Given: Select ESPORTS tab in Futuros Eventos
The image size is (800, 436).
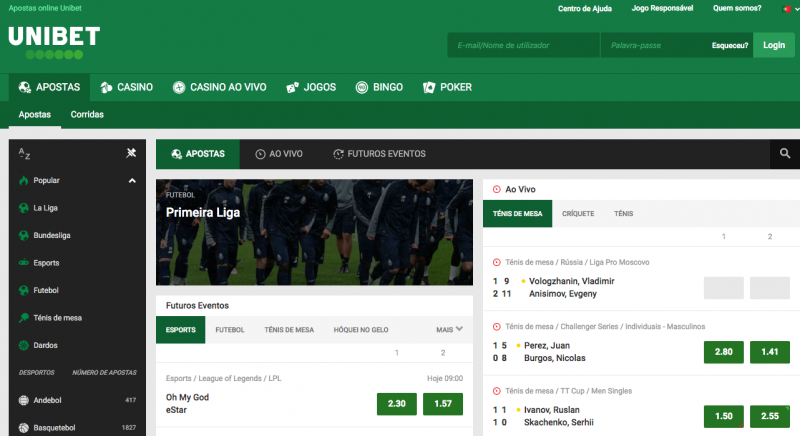Looking at the screenshot, I should click(x=181, y=330).
